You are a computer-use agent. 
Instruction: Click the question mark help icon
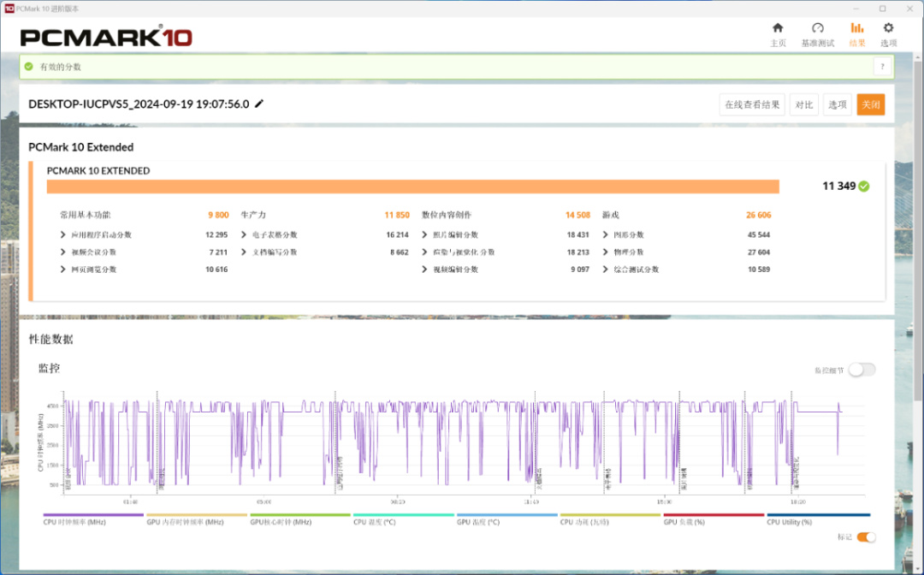882,67
